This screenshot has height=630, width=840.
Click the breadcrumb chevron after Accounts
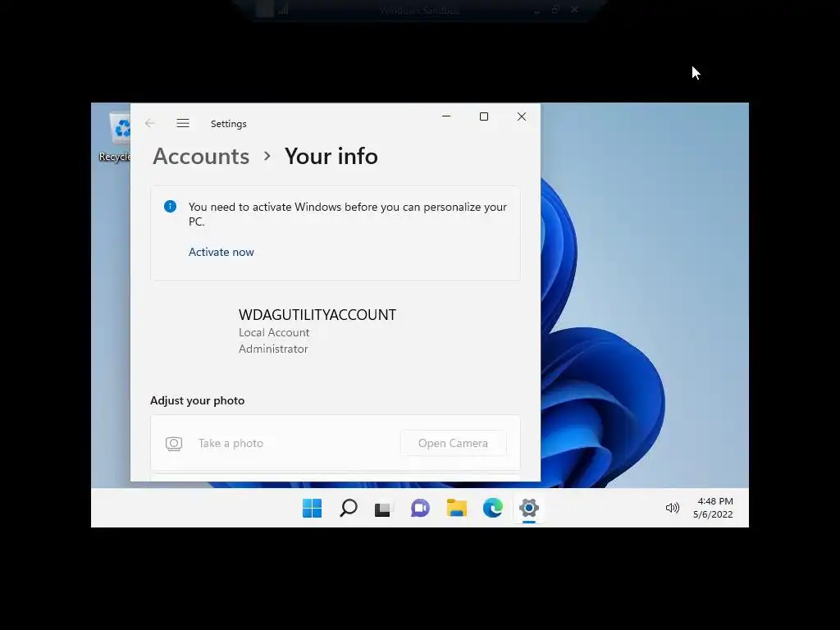pyautogui.click(x=267, y=156)
